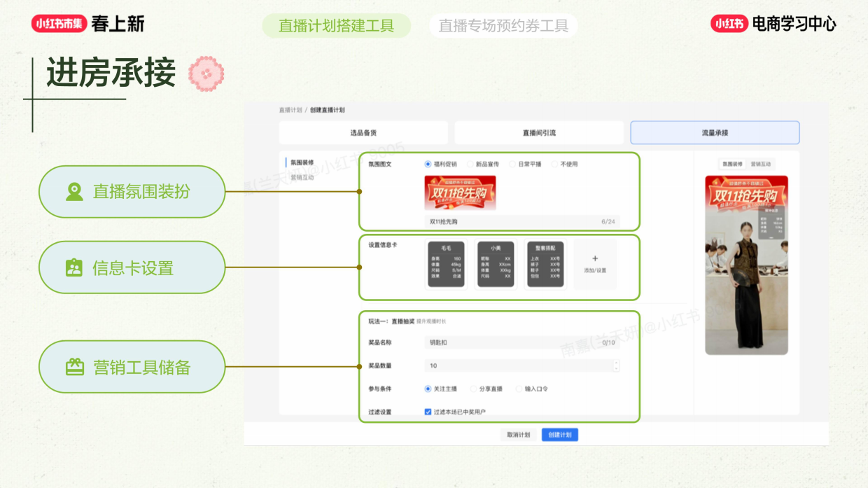Uncheck 过滤本场已中奖用户 checkbox
868x488 pixels.
tap(428, 412)
